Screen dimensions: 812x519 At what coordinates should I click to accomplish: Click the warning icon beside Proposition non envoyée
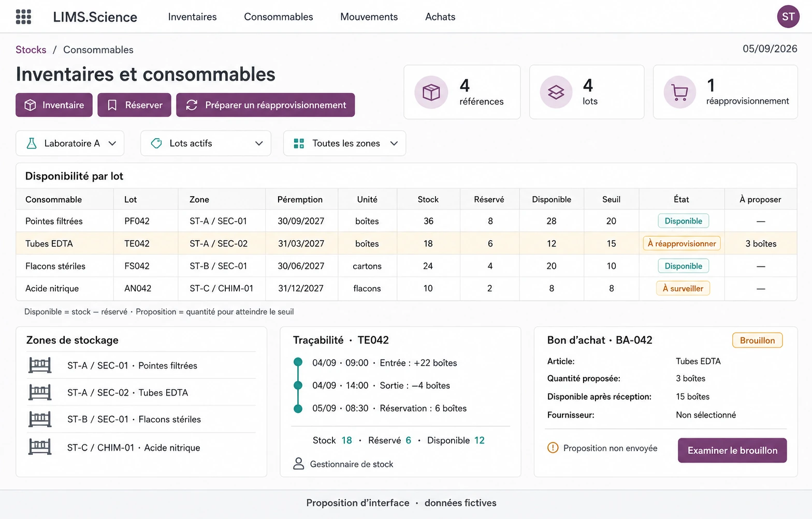[553, 448]
